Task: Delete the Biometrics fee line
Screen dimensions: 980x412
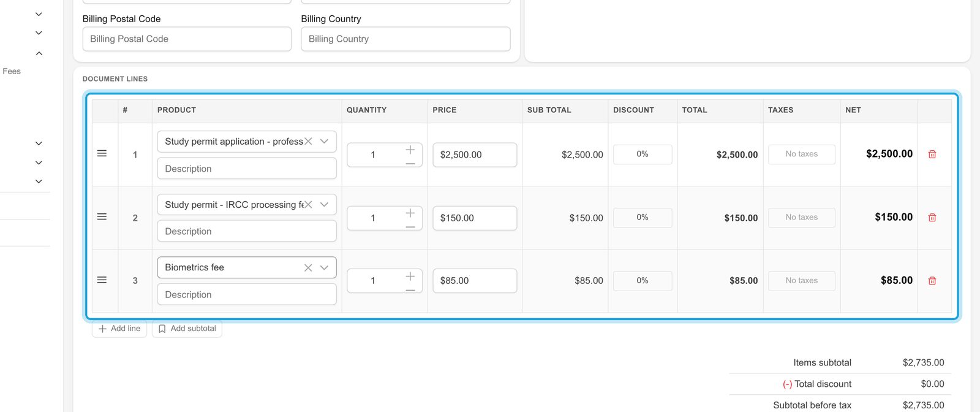Action: click(x=932, y=281)
